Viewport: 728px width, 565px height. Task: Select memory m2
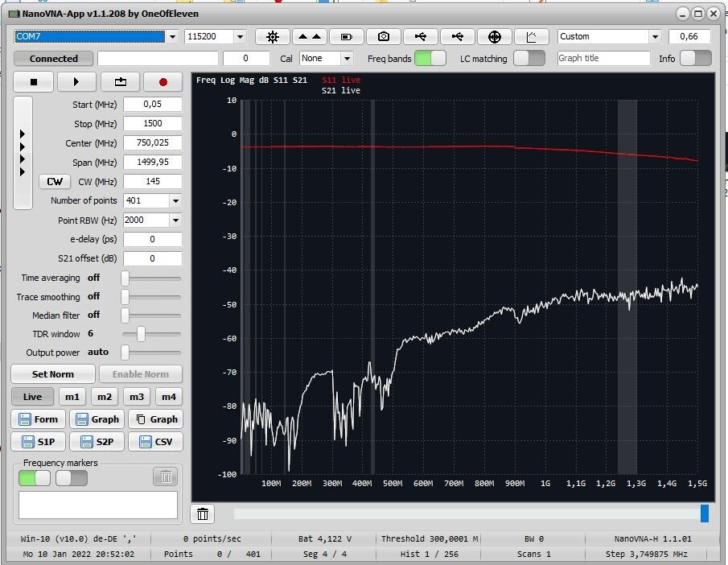tap(105, 397)
